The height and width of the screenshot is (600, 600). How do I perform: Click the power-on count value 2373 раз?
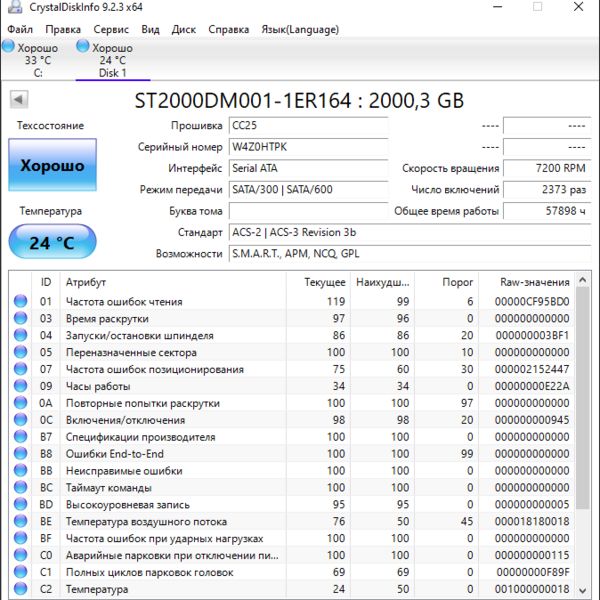(547, 190)
